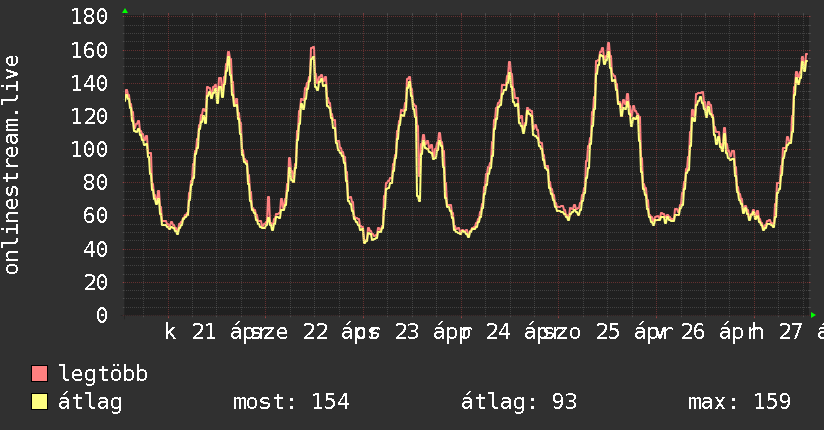Click the green arrow at x-axis end
Image resolution: width=824 pixels, height=430 pixels.
[x=813, y=315]
